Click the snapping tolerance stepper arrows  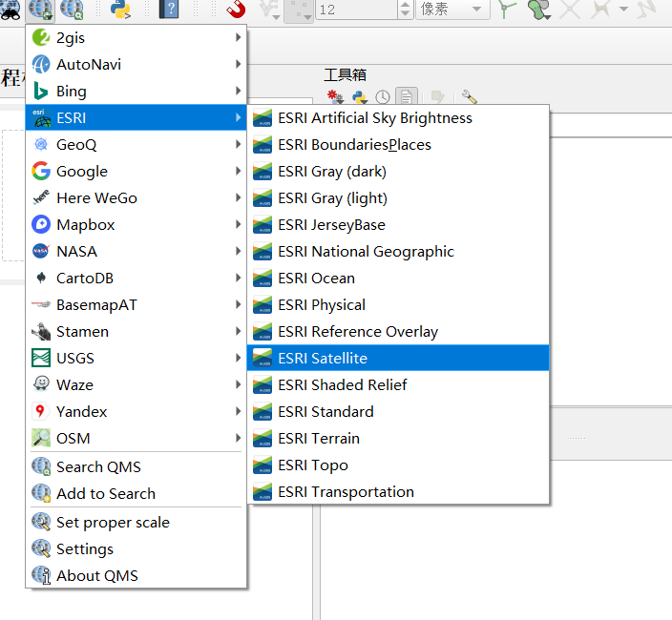tap(405, 9)
